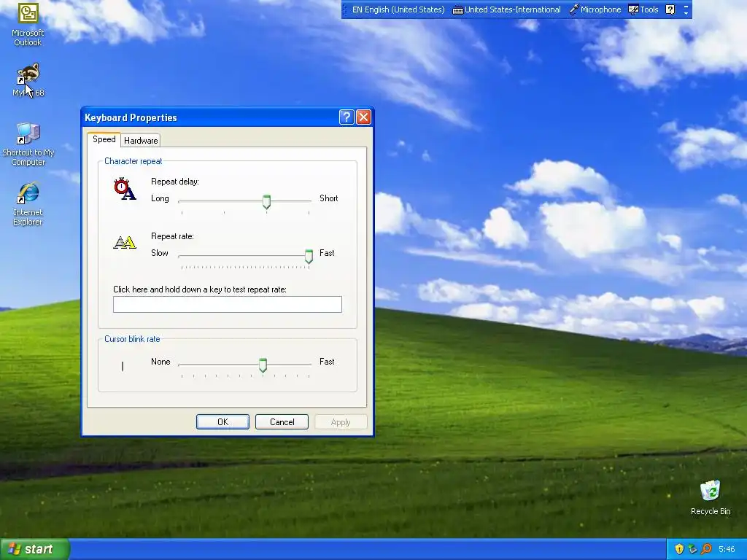Click the repeat rate test text box
747x560 pixels.
[x=228, y=304]
